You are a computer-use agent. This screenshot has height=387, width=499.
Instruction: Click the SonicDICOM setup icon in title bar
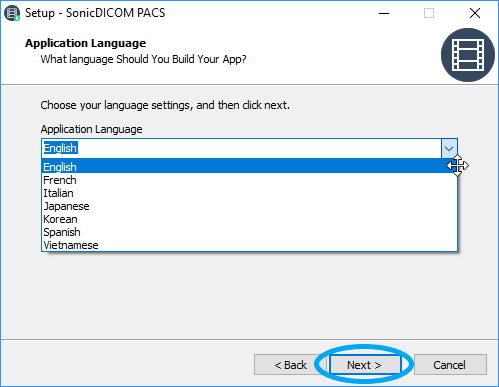tap(12, 13)
